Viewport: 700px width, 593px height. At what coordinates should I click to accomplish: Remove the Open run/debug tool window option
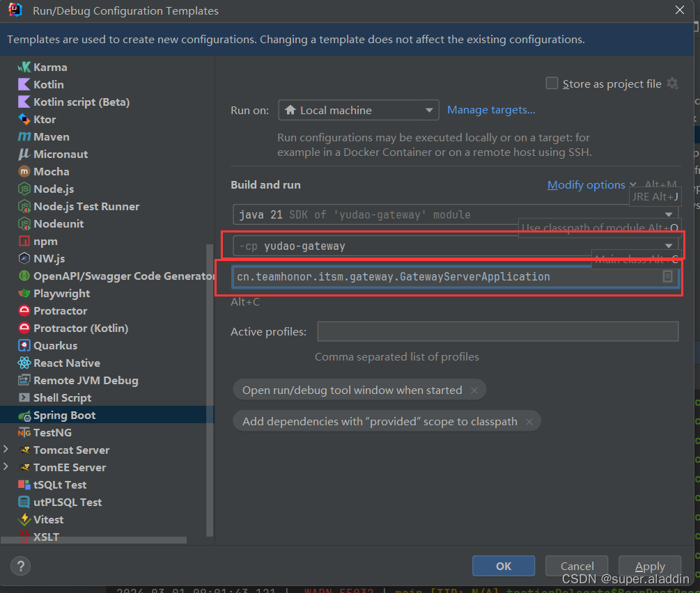(x=474, y=390)
